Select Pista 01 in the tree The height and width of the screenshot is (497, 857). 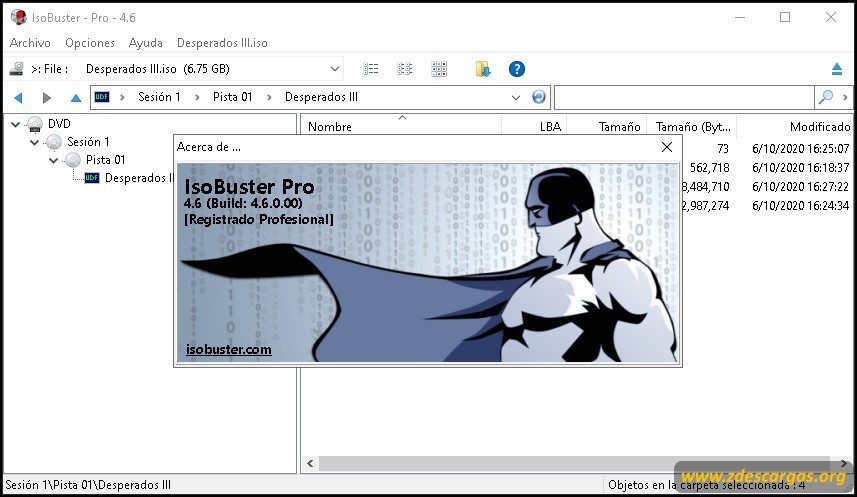pyautogui.click(x=105, y=160)
